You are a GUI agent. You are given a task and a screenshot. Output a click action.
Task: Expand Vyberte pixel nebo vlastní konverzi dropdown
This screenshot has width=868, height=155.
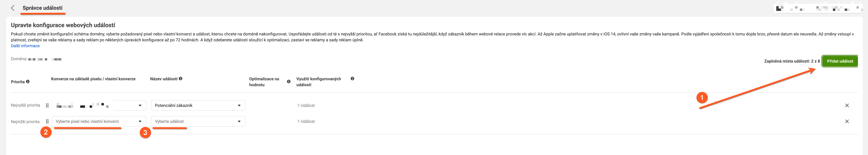click(99, 121)
